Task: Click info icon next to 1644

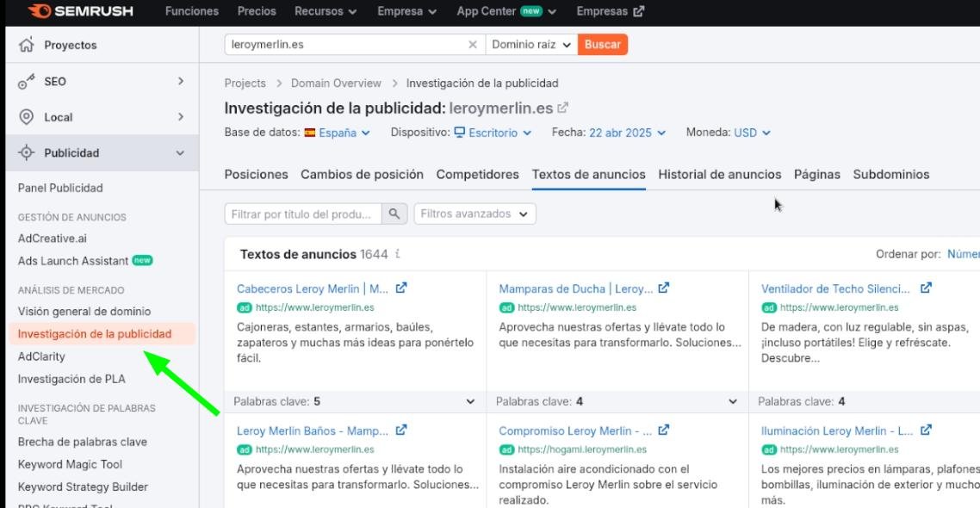Action: tap(397, 254)
